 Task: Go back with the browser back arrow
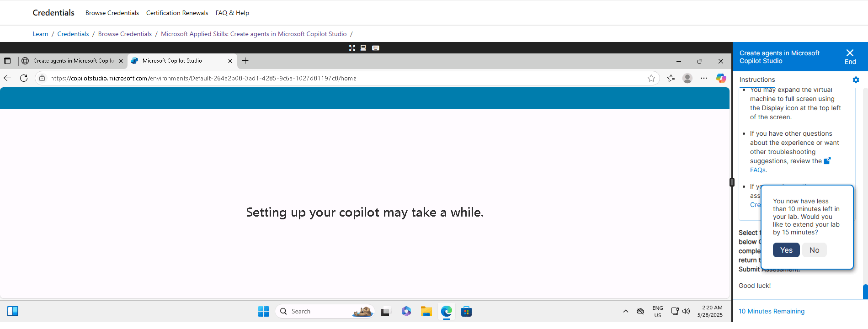(7, 78)
